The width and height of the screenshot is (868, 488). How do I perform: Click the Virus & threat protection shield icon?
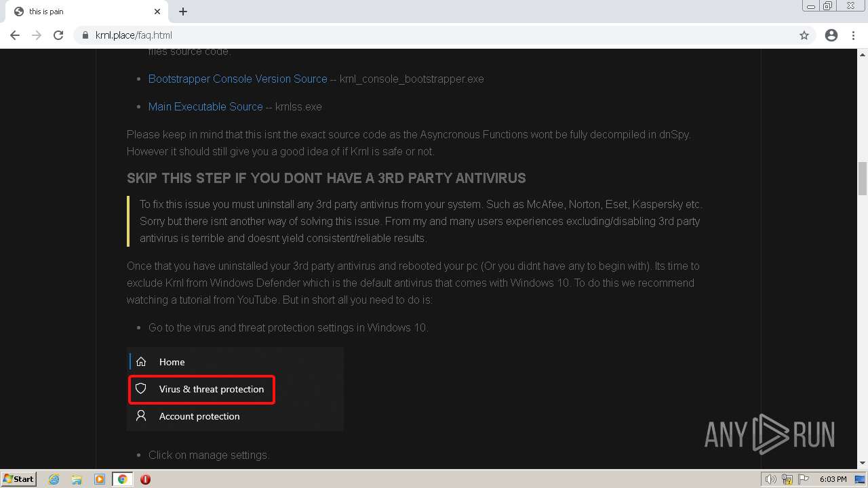point(141,389)
